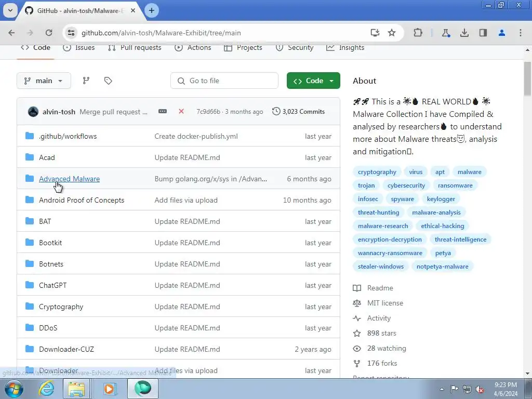Select the ransomware topic tag
The height and width of the screenshot is (399, 532).
tap(455, 185)
